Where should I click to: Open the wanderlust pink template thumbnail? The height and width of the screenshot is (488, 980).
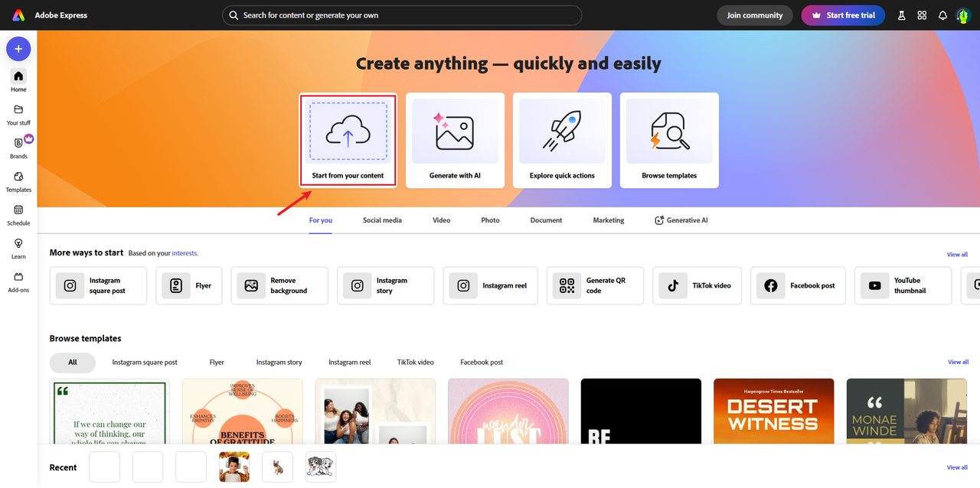508,411
